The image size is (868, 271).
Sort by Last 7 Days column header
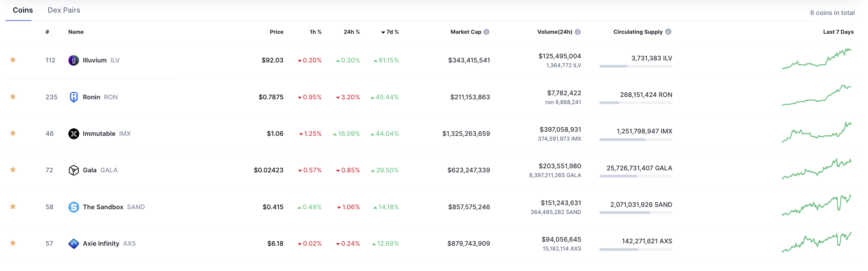click(x=838, y=32)
